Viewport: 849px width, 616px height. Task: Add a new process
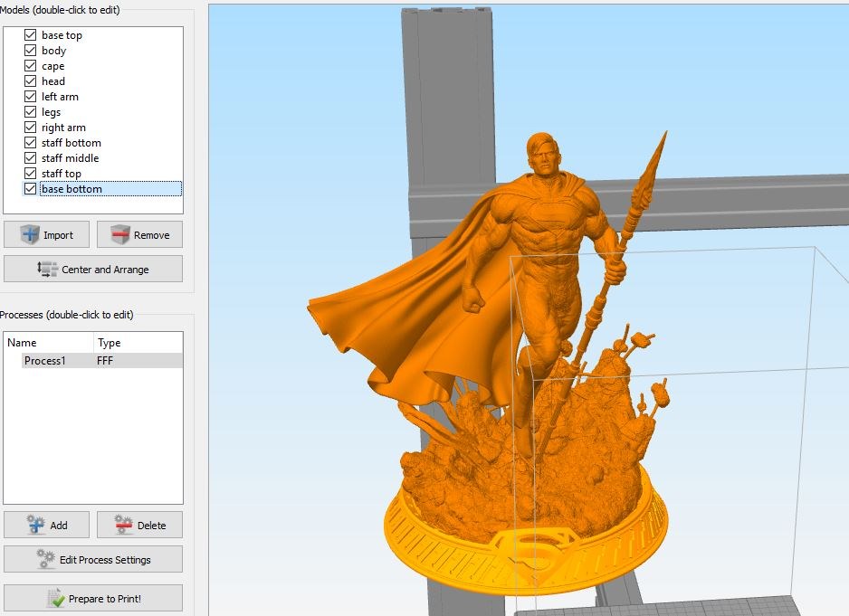point(46,525)
